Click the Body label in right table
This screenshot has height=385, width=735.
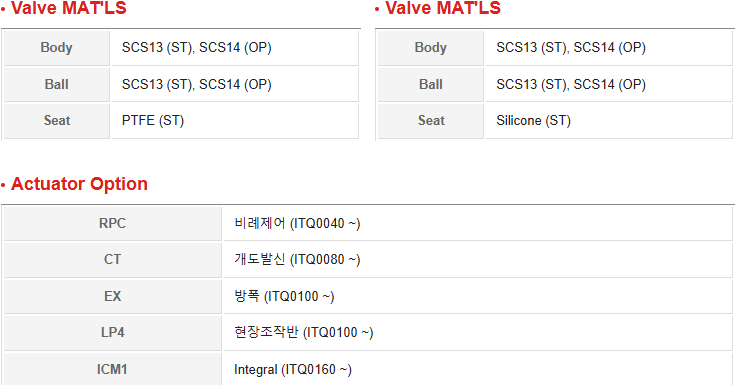(430, 47)
